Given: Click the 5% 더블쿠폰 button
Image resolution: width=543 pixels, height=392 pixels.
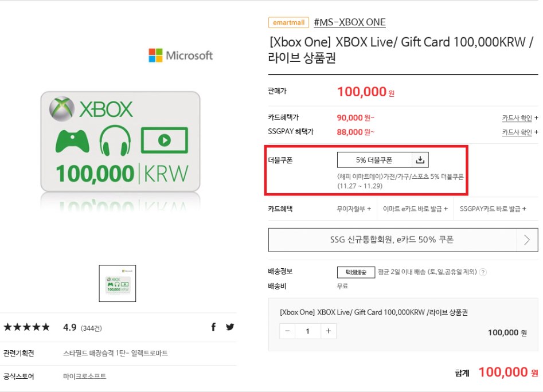Looking at the screenshot, I should [x=374, y=160].
